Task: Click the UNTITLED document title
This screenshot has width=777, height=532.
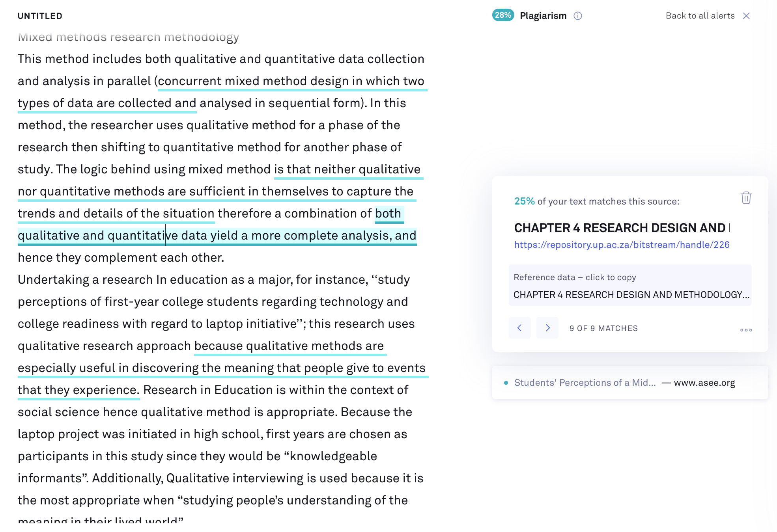Action: (x=40, y=16)
